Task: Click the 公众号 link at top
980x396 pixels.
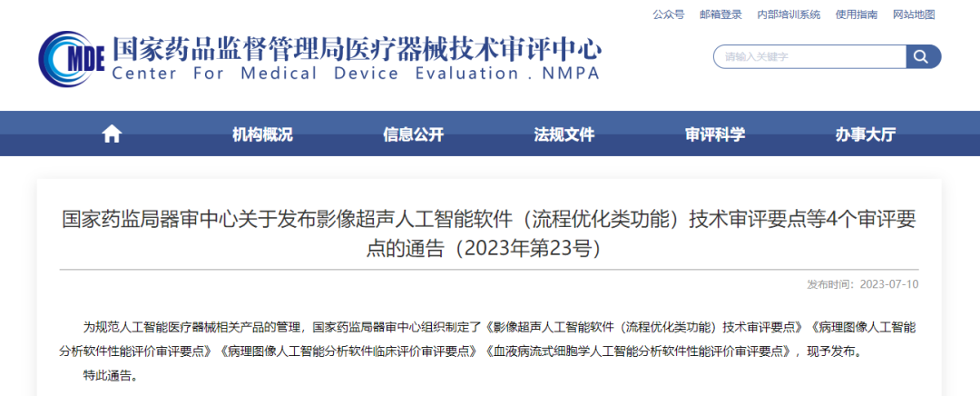Action: [x=668, y=15]
